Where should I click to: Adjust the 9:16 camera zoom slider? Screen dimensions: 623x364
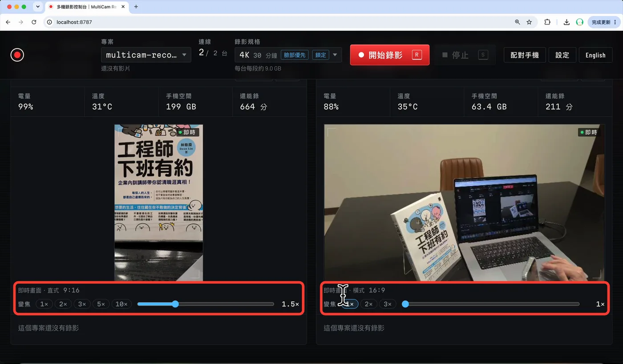coord(206,304)
